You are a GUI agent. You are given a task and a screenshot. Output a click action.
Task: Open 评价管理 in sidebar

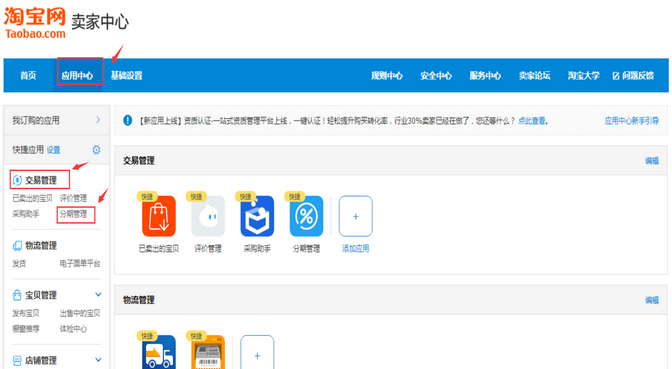[x=73, y=198]
